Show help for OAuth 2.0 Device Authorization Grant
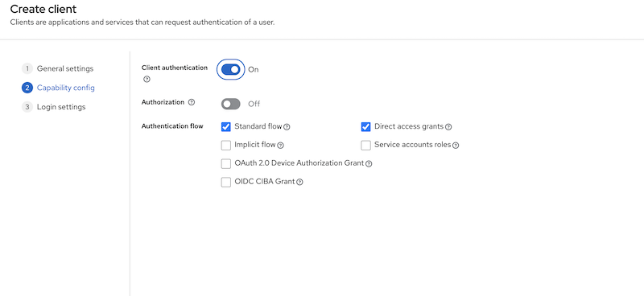 (x=369, y=164)
